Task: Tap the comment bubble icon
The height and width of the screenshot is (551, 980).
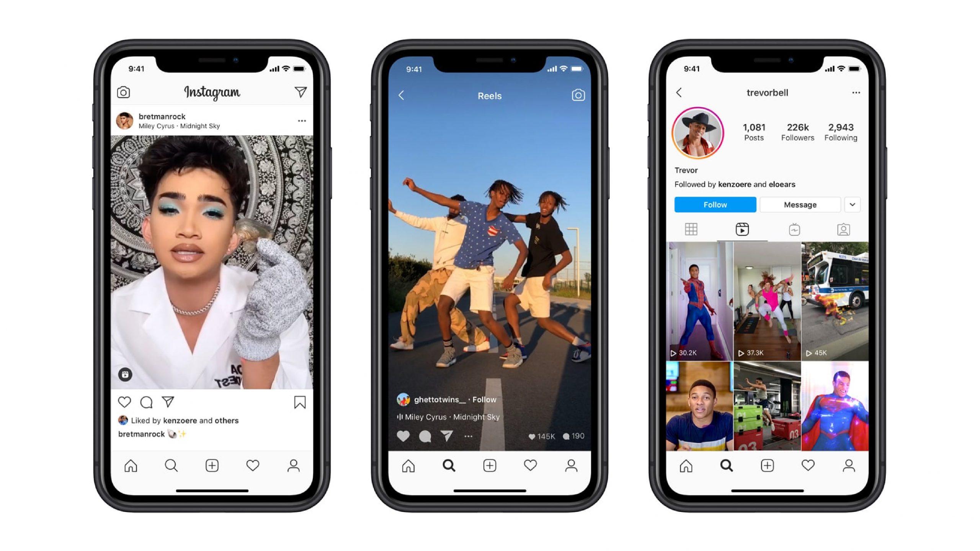Action: click(146, 402)
